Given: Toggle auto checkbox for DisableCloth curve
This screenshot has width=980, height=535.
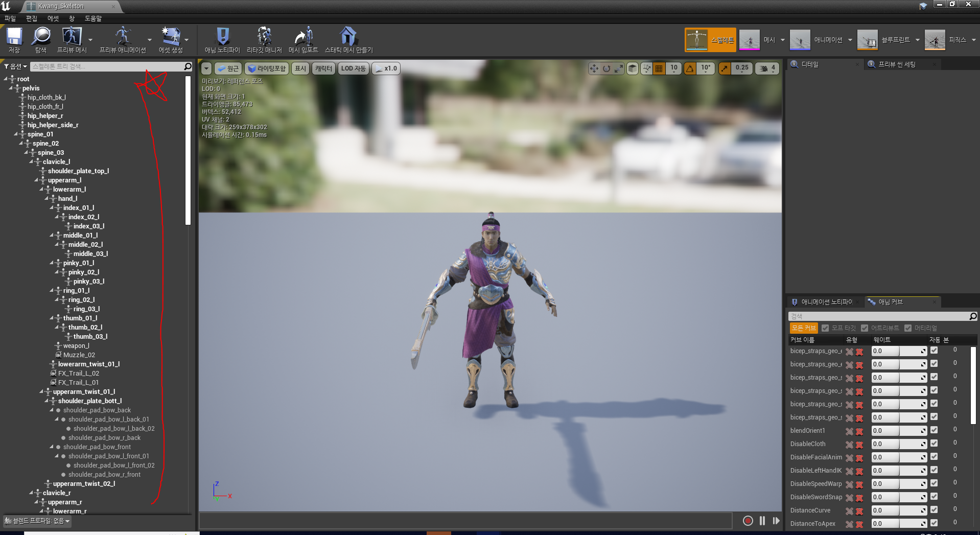Looking at the screenshot, I should [934, 444].
